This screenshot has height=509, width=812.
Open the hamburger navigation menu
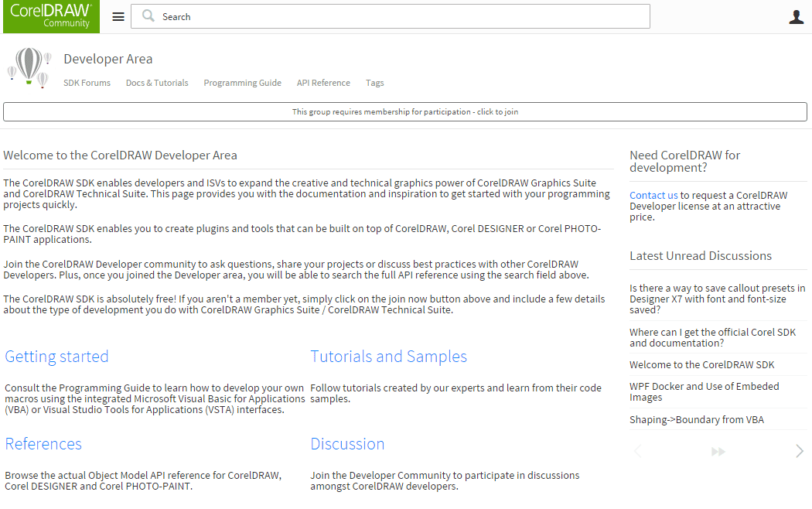click(118, 16)
